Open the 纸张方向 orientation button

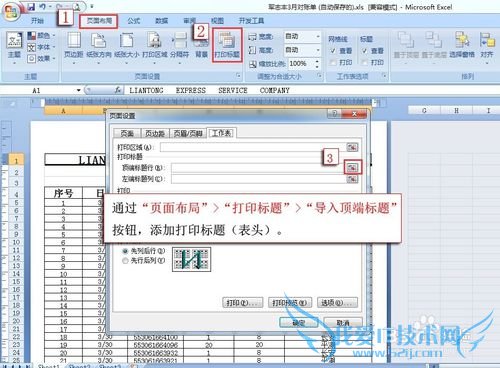pos(99,48)
